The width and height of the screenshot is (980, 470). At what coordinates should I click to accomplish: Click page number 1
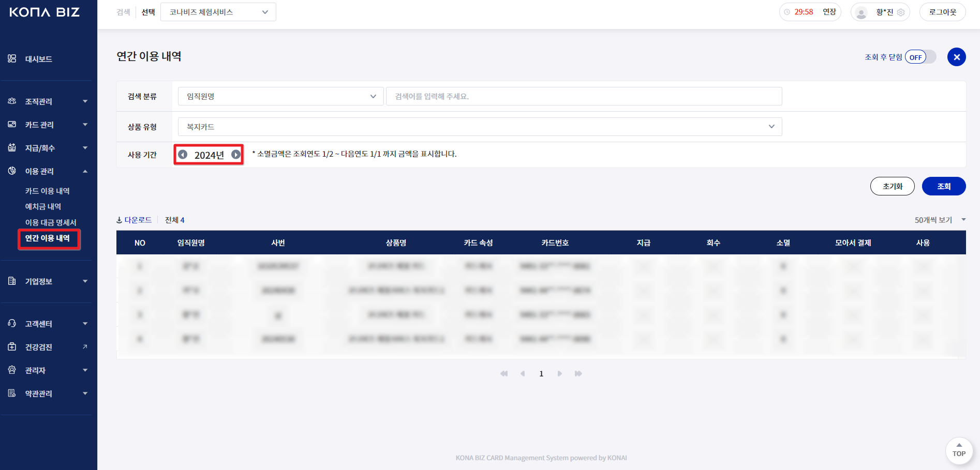[541, 374]
